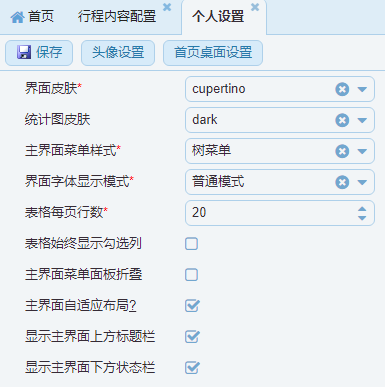The image size is (385, 387).
Task: Open the 头像设置 button
Action: [118, 53]
